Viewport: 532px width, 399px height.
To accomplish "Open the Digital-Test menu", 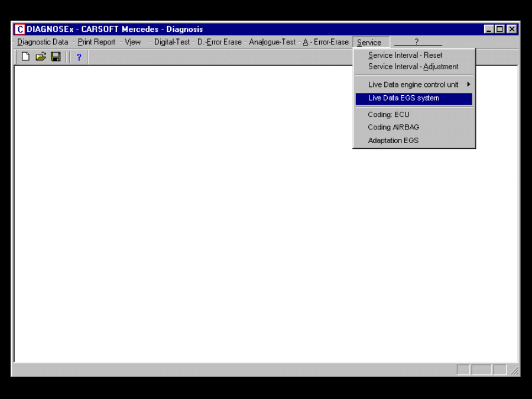I will pos(171,42).
